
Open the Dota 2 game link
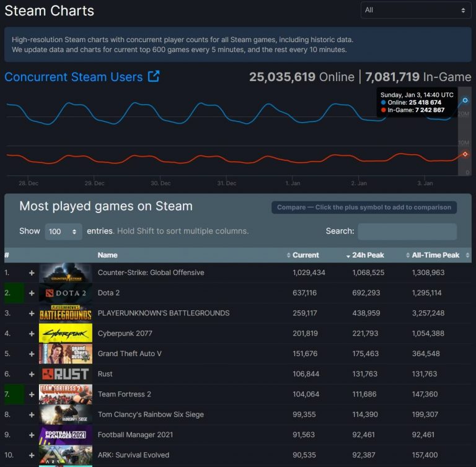click(108, 293)
